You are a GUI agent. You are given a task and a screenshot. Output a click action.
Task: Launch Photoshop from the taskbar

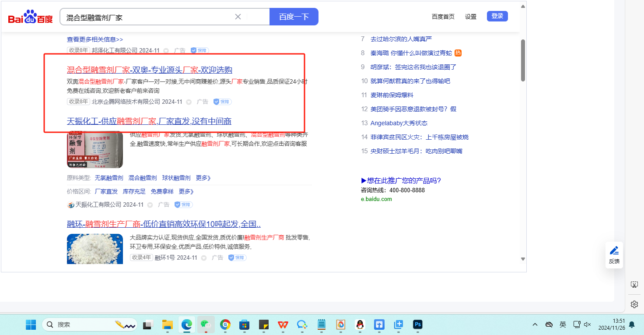click(x=418, y=324)
